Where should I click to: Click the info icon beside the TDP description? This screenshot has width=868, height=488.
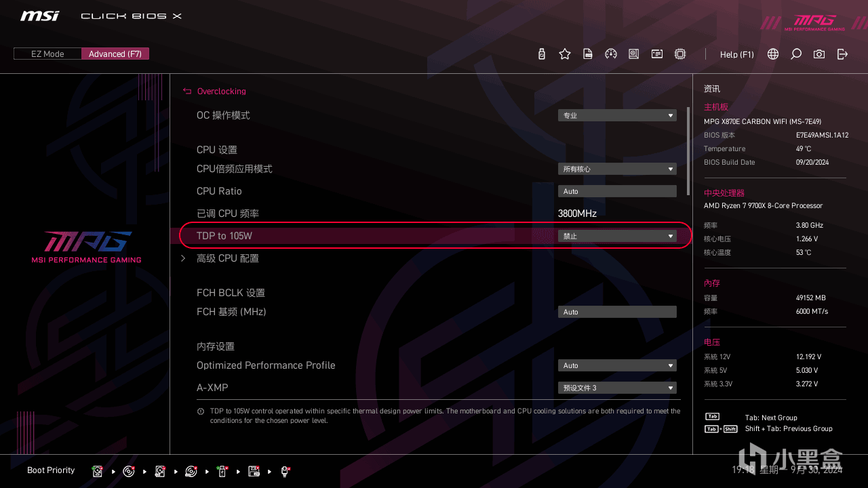(201, 411)
